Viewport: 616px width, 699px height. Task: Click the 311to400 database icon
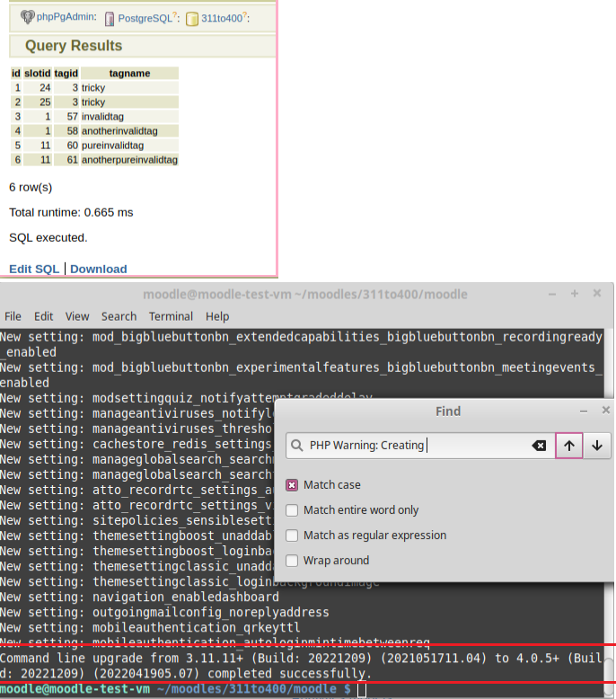point(192,19)
